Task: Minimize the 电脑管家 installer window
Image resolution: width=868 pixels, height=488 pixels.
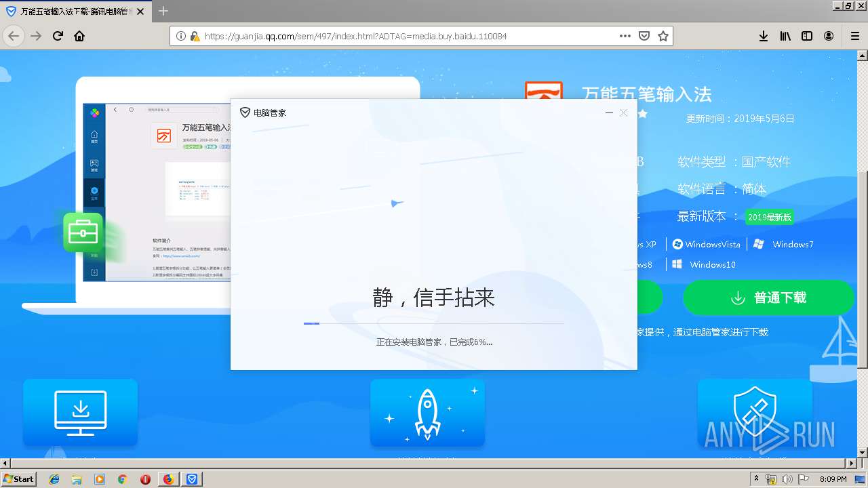Action: [x=609, y=113]
